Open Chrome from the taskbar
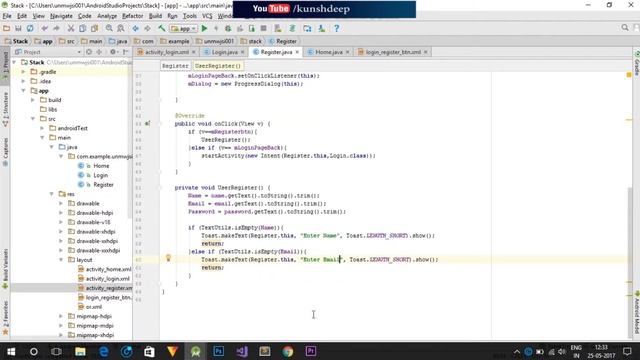The height and width of the screenshot is (360, 640). [x=288, y=351]
